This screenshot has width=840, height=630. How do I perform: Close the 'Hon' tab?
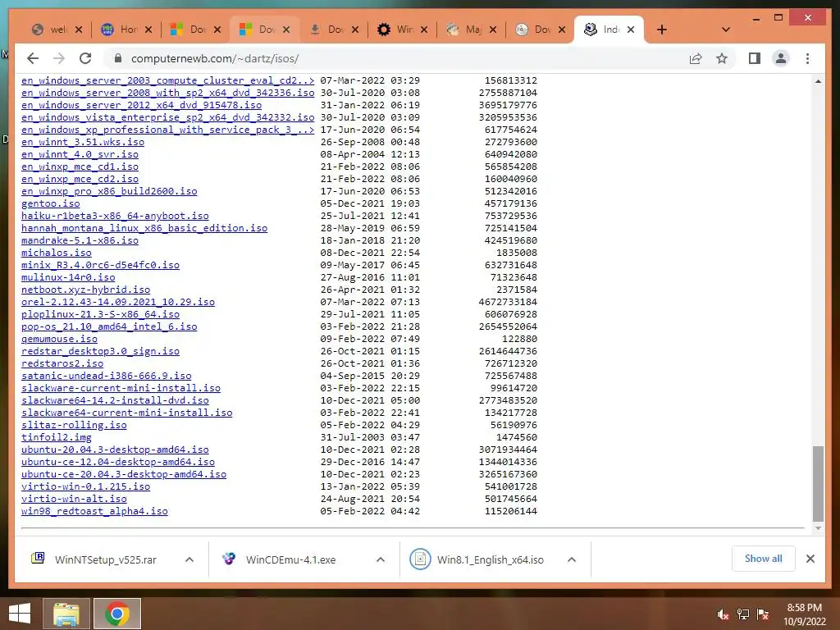pyautogui.click(x=148, y=30)
